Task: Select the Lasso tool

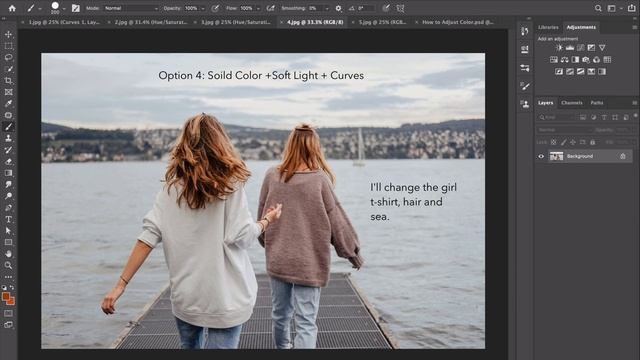Action: [x=8, y=58]
